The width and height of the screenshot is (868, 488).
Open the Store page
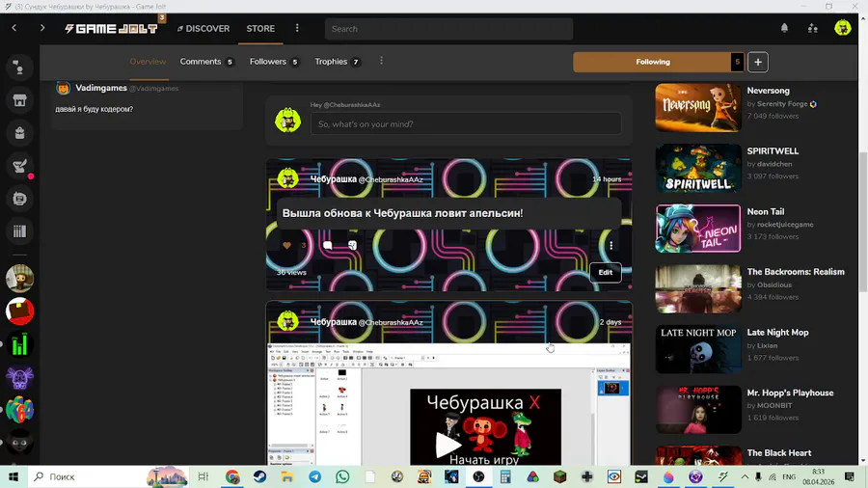pos(260,28)
